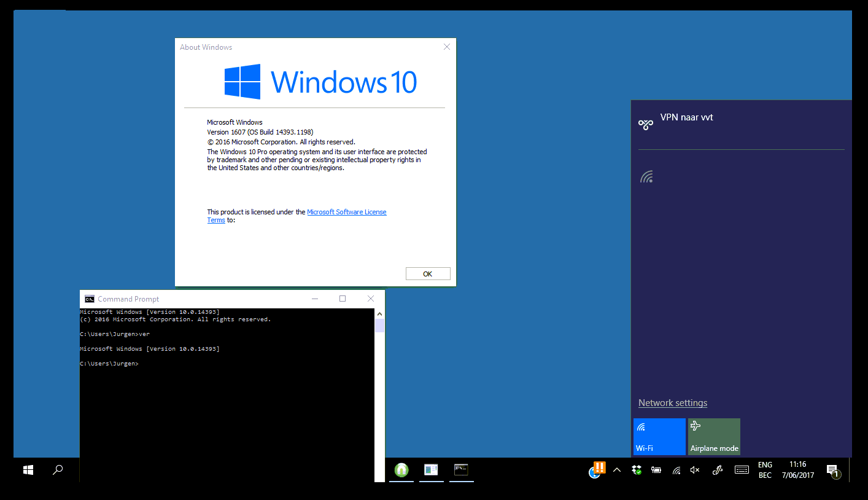
Task: Close the Command Prompt window
Action: (371, 299)
